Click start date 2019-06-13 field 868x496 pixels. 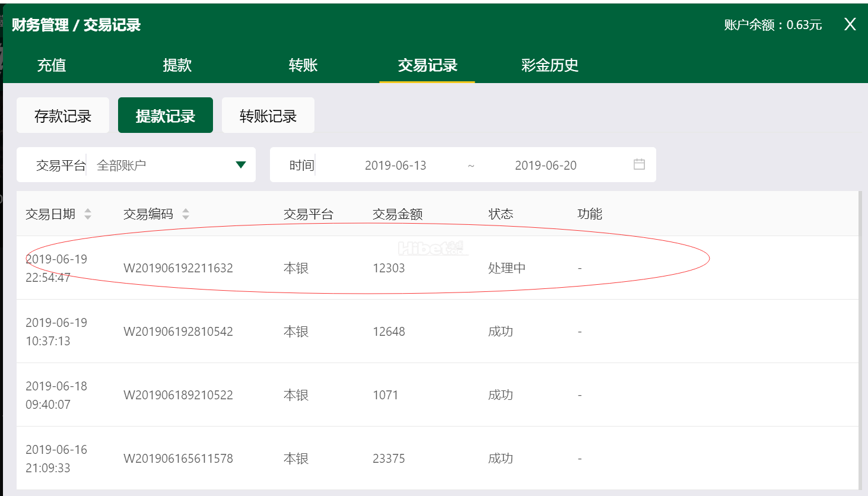(395, 166)
